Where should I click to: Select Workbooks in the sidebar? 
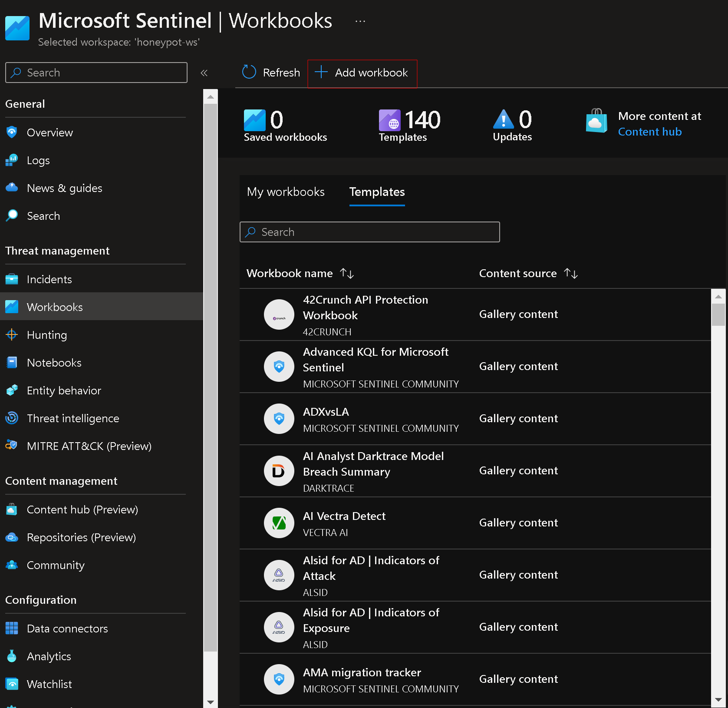click(x=102, y=307)
